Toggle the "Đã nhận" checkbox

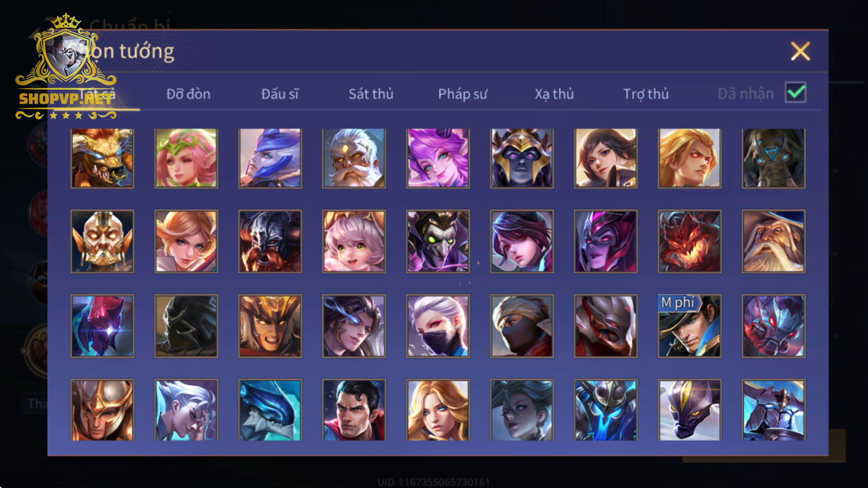[x=796, y=93]
